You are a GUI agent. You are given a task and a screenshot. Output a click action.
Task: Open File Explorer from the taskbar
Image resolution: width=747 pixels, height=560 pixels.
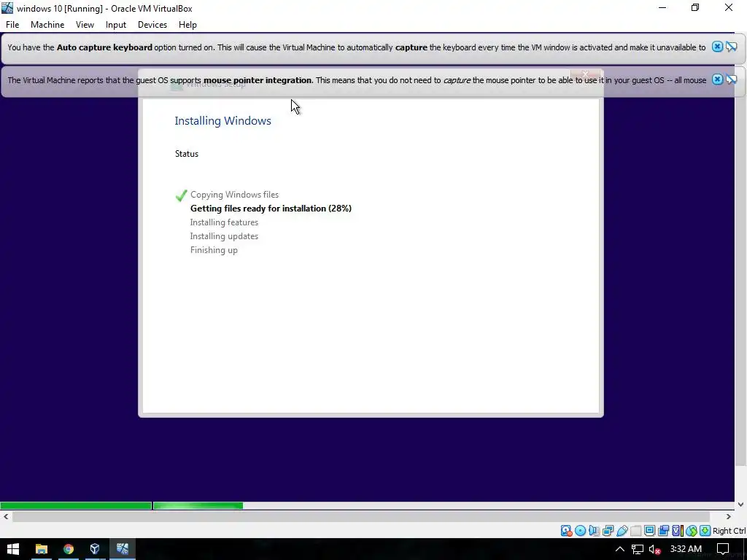[42, 549]
